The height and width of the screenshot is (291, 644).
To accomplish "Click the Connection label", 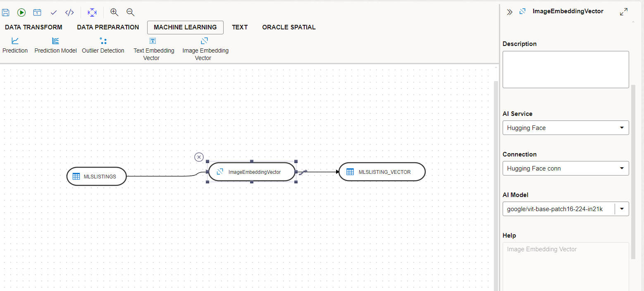I will pos(520,154).
